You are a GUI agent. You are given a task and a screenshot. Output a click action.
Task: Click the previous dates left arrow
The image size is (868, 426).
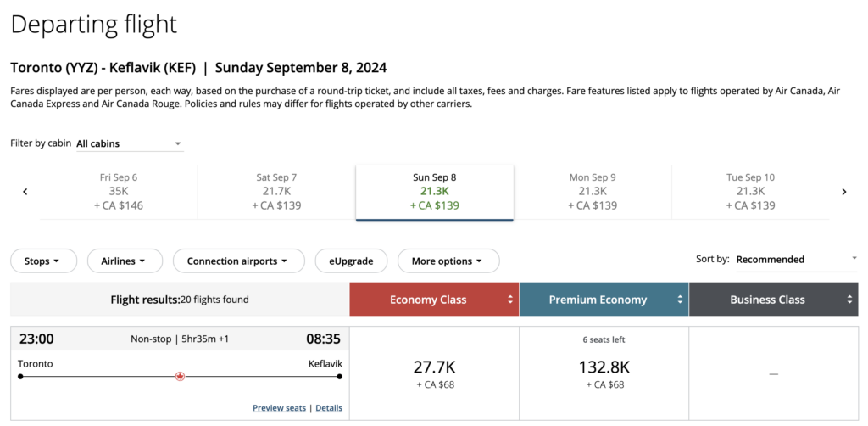[25, 192]
